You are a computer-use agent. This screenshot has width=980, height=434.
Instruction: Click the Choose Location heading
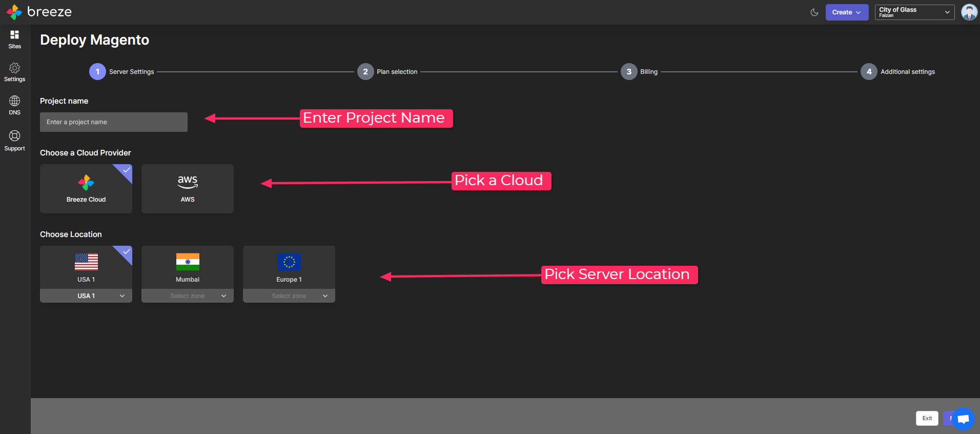71,234
